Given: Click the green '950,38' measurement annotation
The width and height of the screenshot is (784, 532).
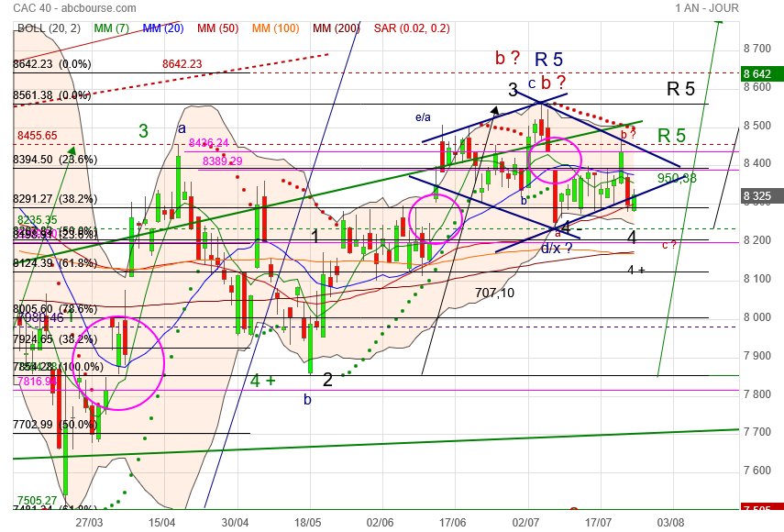Looking at the screenshot, I should 677,178.
